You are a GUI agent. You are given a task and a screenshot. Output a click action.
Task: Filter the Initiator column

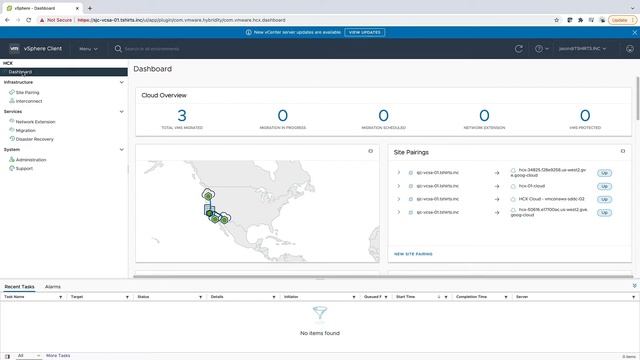pos(353,297)
